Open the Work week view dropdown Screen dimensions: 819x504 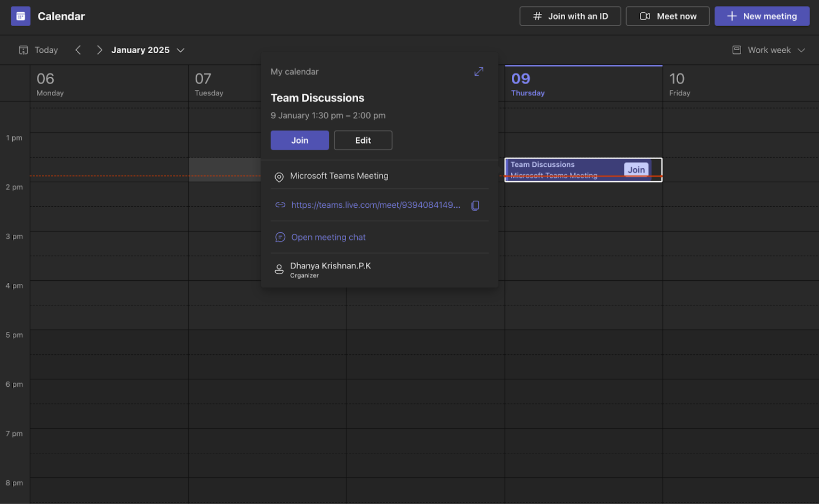(768, 50)
